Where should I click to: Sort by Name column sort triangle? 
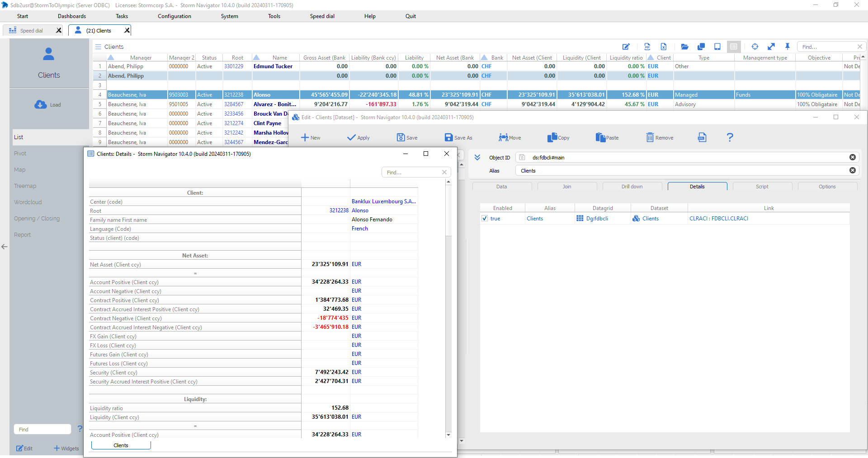point(256,57)
